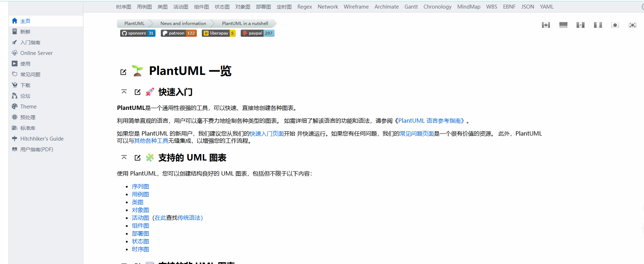Select the Japanese flag language icon
The width and height of the screenshot is (644, 264).
tap(615, 25)
